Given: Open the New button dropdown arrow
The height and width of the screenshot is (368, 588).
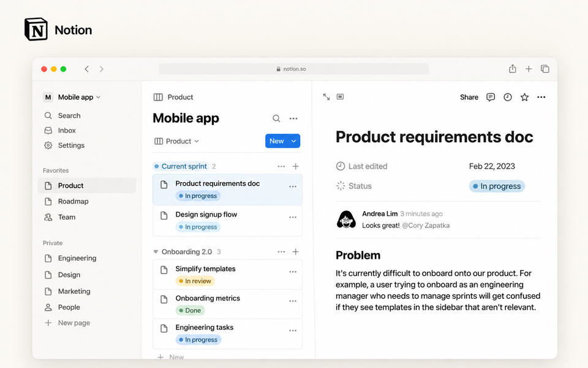Looking at the screenshot, I should pos(293,141).
